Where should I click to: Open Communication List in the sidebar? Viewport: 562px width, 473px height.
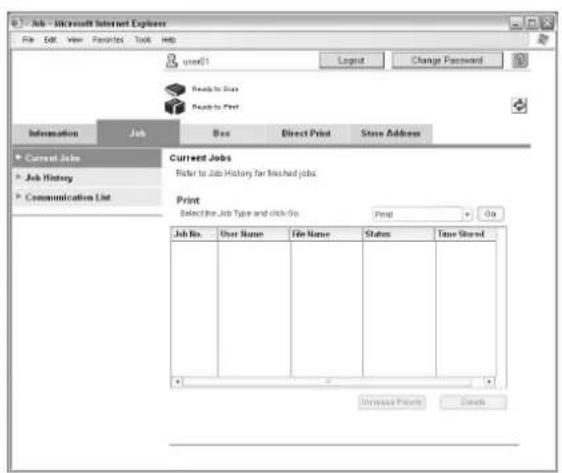tap(87, 197)
